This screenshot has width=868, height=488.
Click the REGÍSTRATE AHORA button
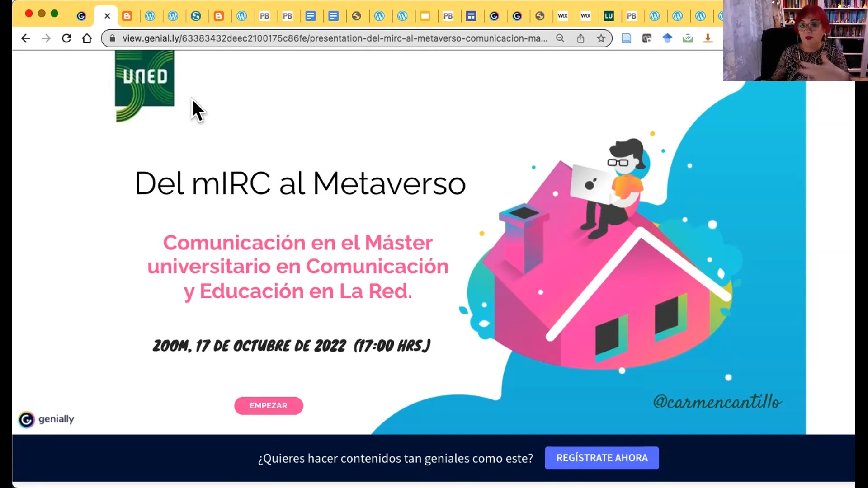coord(602,458)
